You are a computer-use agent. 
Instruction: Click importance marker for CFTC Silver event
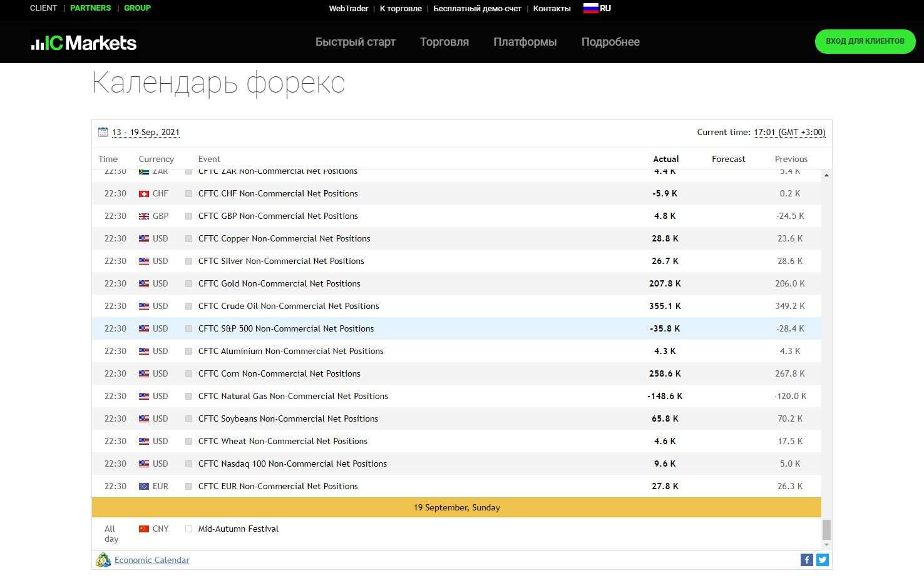pos(188,261)
